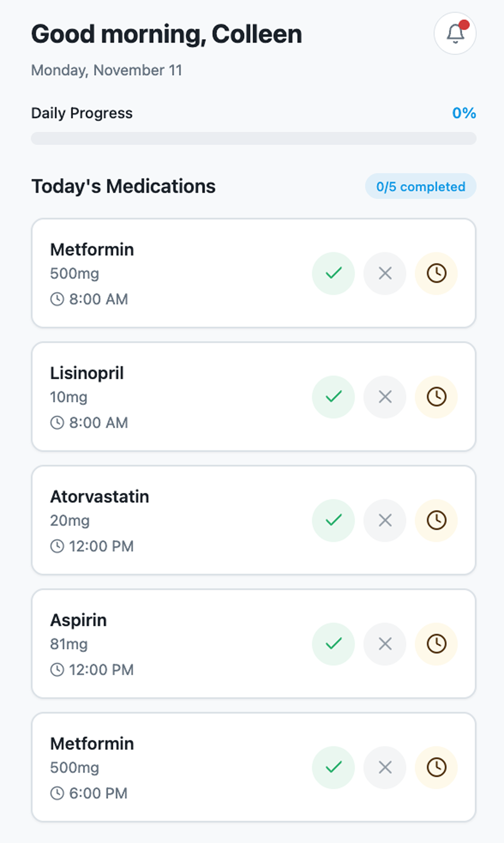Snooze the Lisinopril reminder
Screen dimensions: 504x843
pos(436,397)
